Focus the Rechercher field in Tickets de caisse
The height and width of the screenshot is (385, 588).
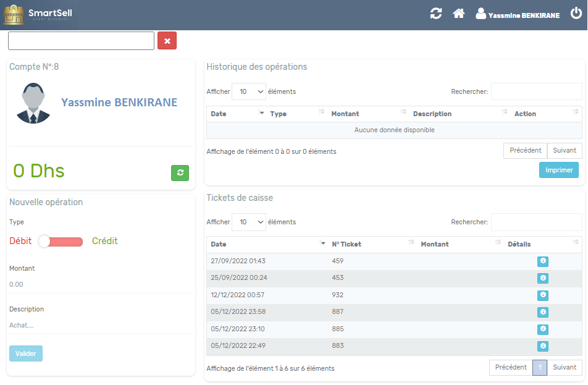point(537,222)
